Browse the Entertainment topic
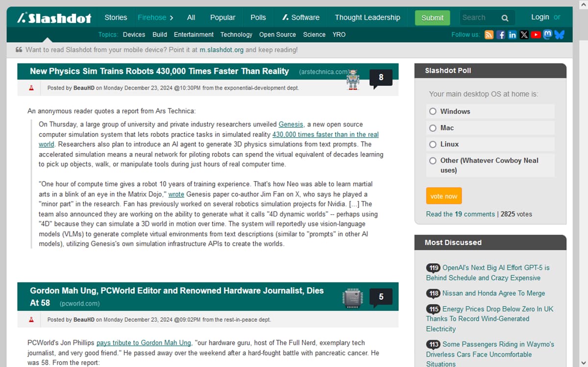Viewport: 588px width, 367px height. point(194,35)
